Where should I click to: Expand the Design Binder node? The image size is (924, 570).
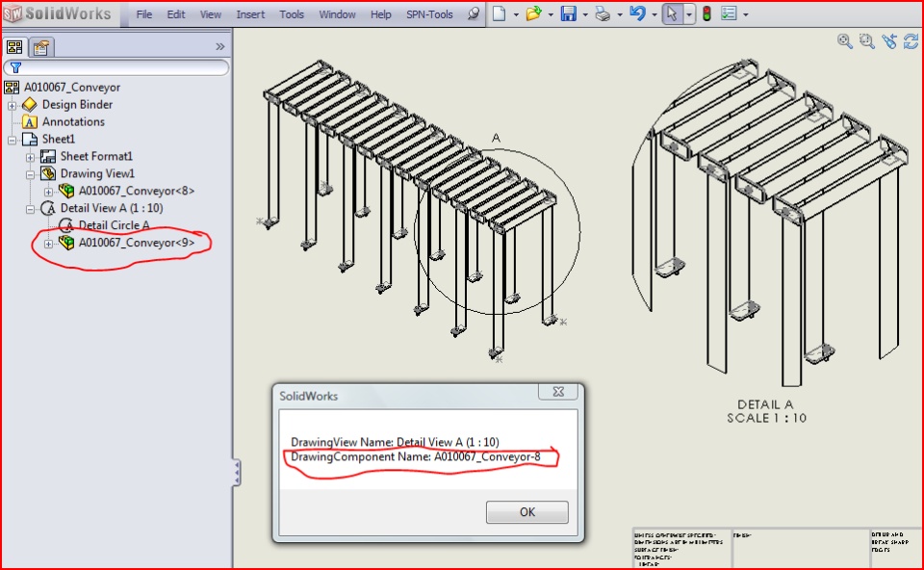12,106
